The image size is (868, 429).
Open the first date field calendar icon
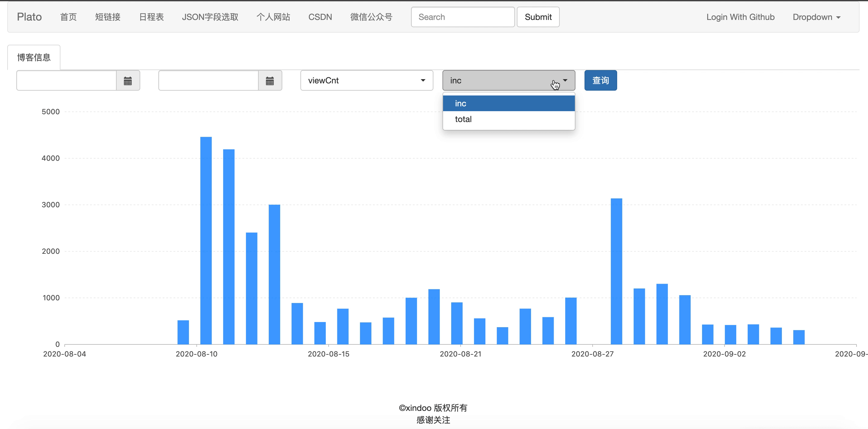coord(128,80)
